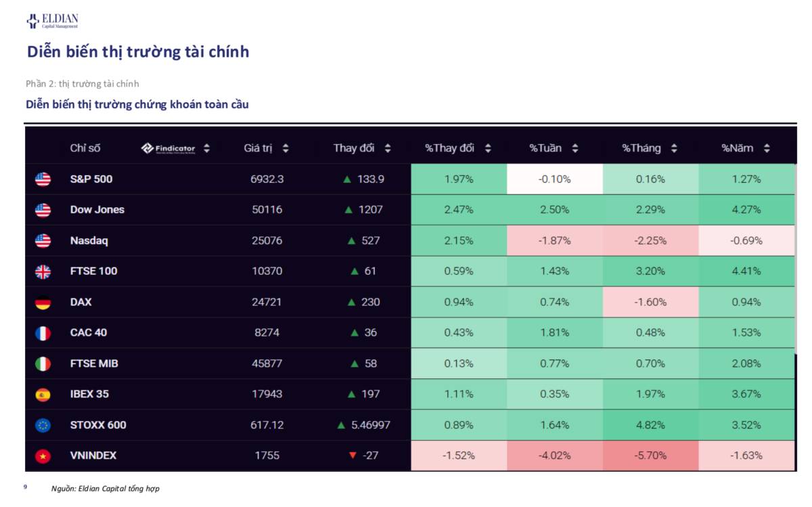Screen dimensions: 812x507
Task: Sort by %Năm column arrows
Action: pyautogui.click(x=767, y=148)
